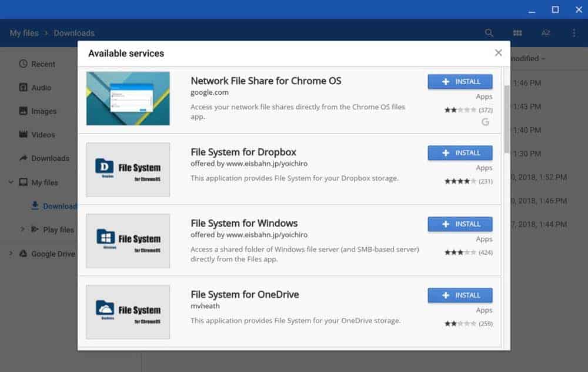
Task: Open the AZ sort options
Action: point(546,33)
